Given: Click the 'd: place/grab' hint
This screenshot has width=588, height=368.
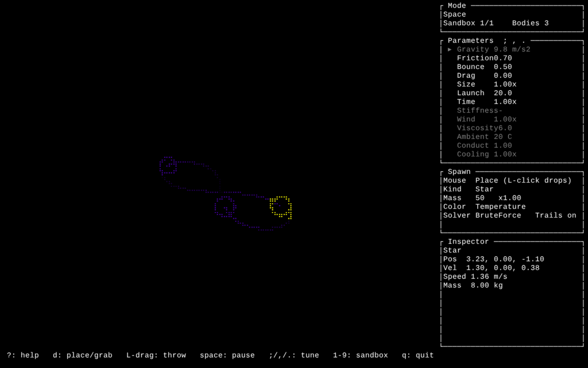Looking at the screenshot, I should click(x=83, y=355).
